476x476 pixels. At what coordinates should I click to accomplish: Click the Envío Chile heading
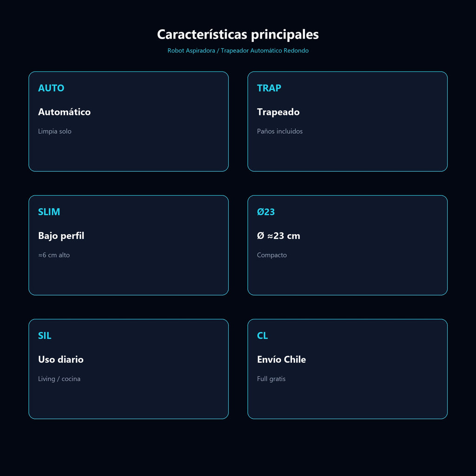pos(281,359)
